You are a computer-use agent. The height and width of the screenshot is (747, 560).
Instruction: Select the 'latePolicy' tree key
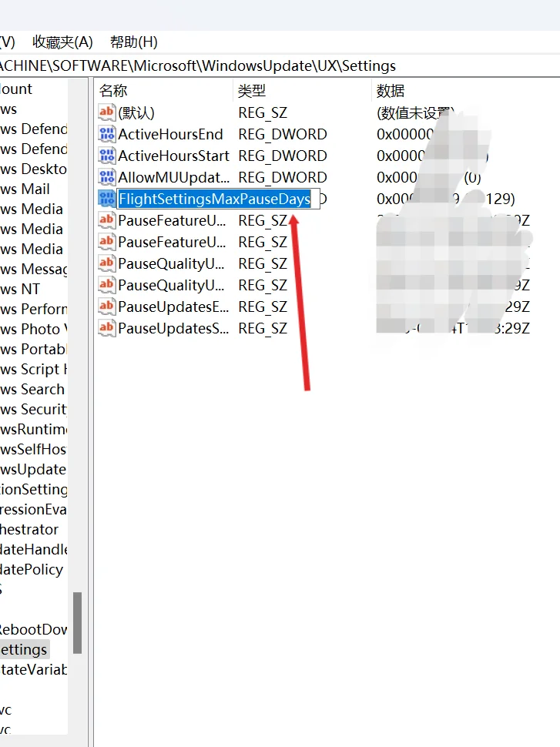pos(32,569)
